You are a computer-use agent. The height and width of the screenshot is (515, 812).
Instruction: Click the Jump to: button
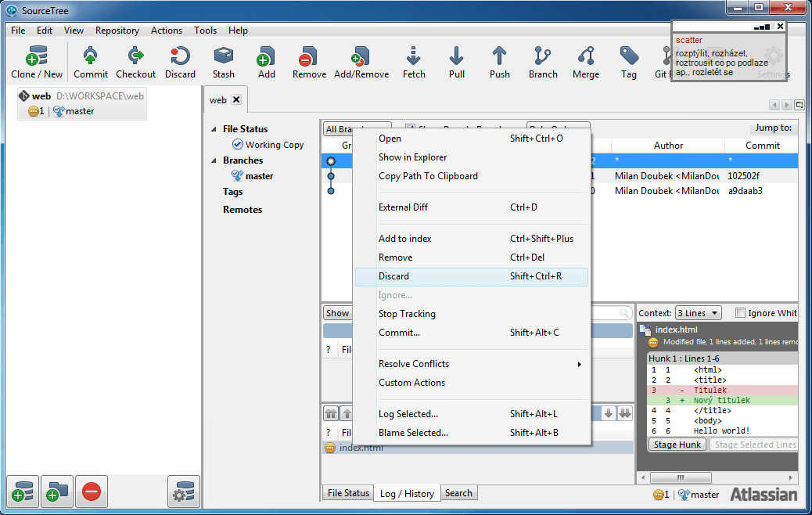tap(773, 128)
